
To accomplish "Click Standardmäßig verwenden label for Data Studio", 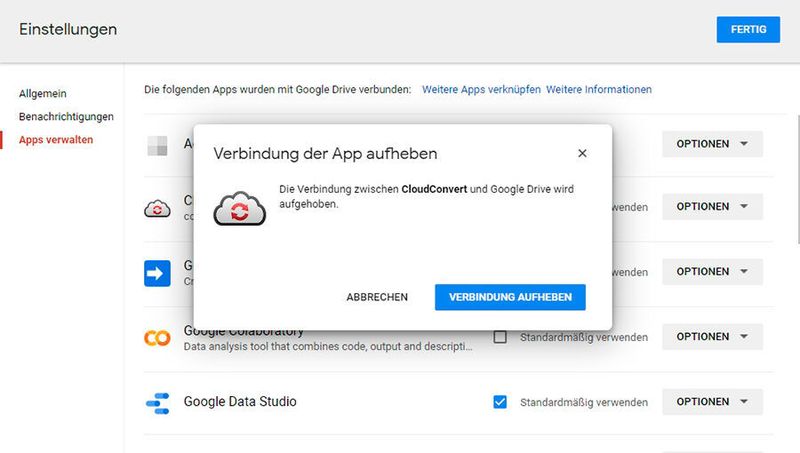I will click(x=584, y=402).
